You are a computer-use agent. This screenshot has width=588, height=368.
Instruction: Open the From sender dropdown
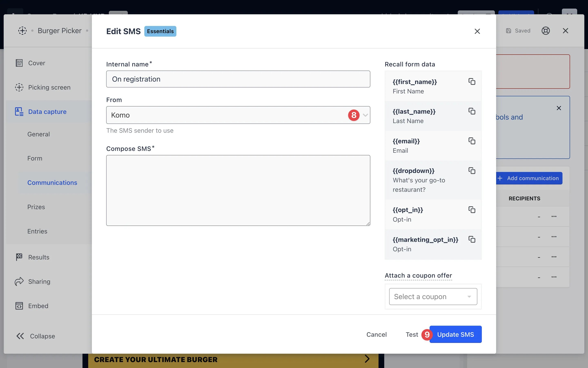[238, 115]
